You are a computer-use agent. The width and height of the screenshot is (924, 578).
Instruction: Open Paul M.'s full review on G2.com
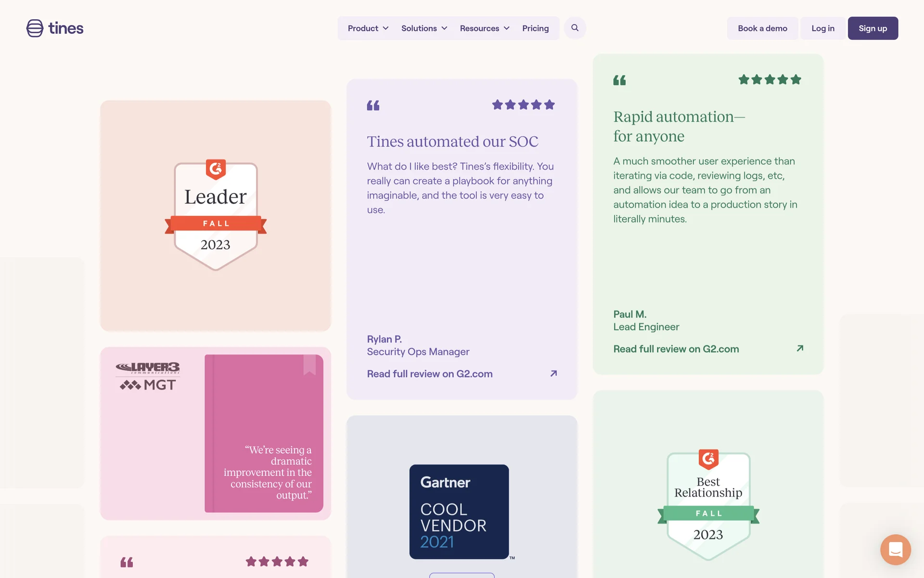click(x=676, y=349)
